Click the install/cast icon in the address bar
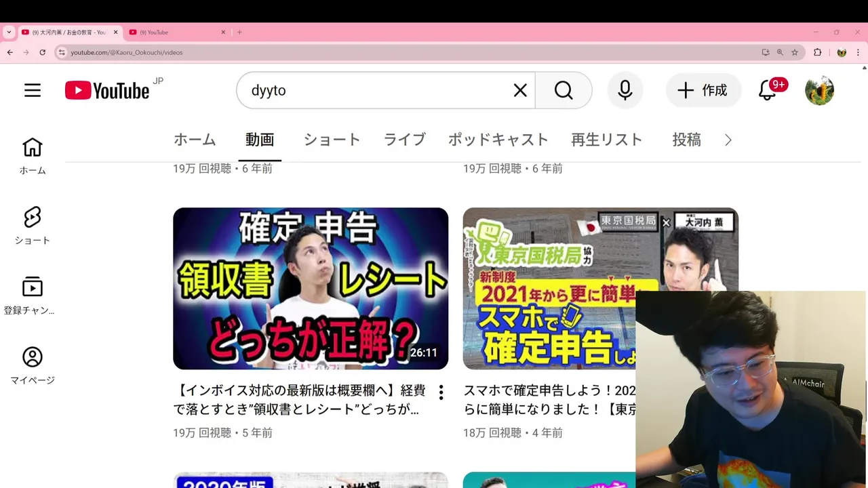The height and width of the screenshot is (488, 868). [766, 52]
